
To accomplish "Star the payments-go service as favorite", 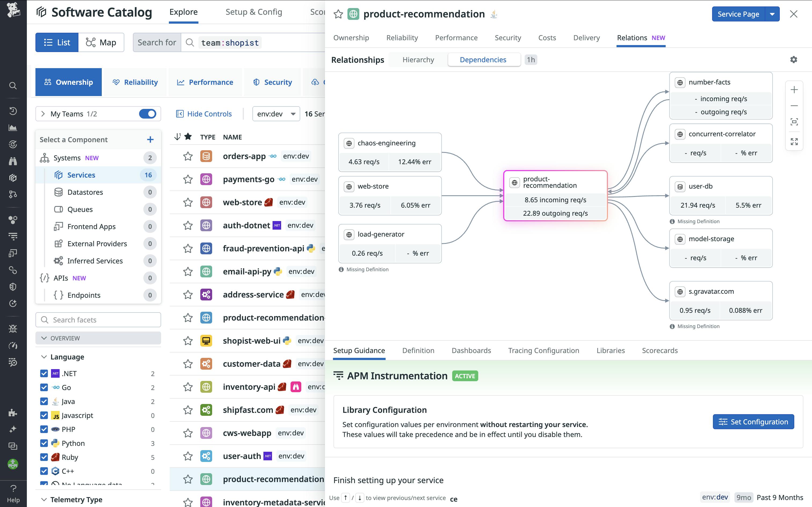I will pos(188,179).
